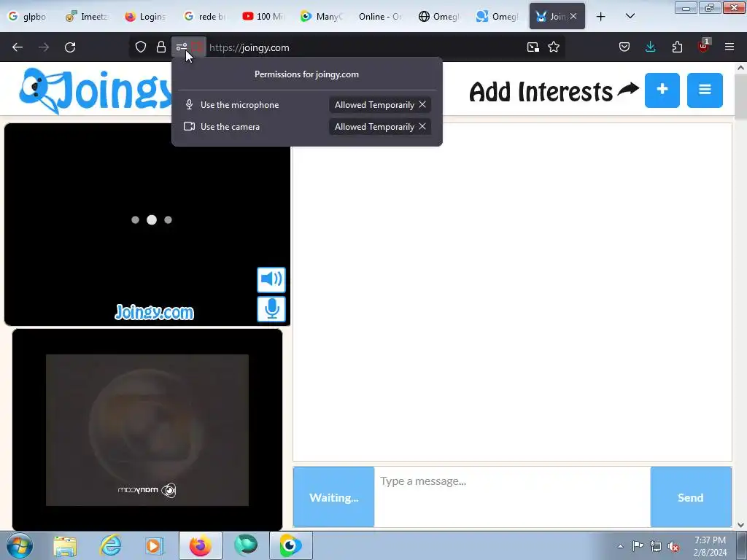Revoke the temporary microphone permission
Screen dimensions: 747x560
[x=422, y=105]
